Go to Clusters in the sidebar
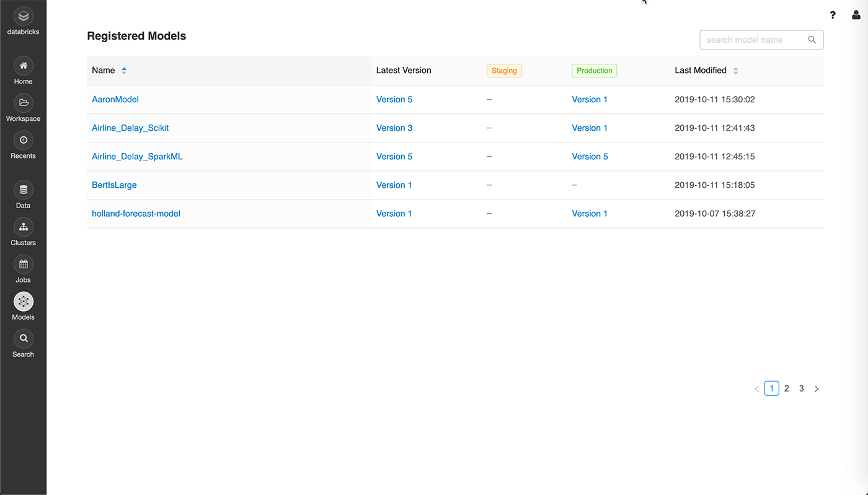 23,227
